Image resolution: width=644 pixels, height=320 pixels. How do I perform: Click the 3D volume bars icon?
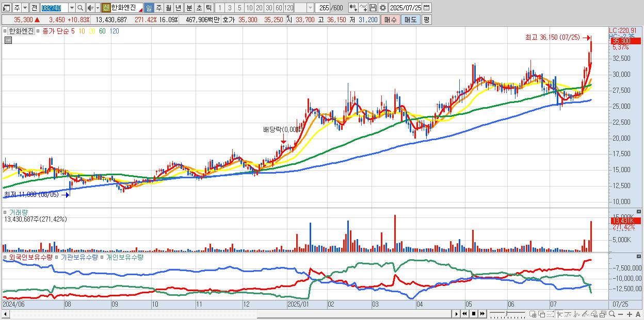click(x=594, y=314)
